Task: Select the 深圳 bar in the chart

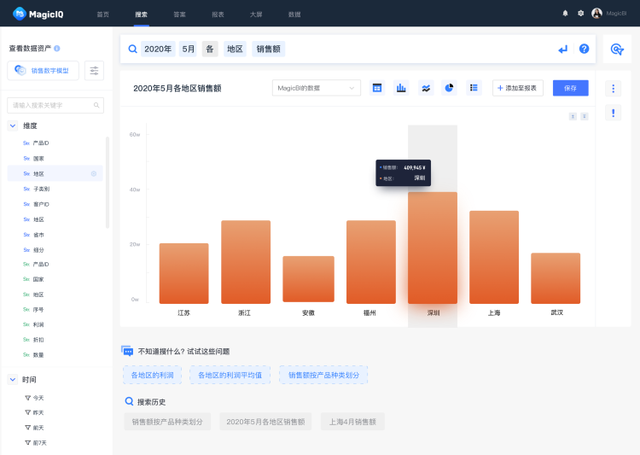Action: click(433, 248)
